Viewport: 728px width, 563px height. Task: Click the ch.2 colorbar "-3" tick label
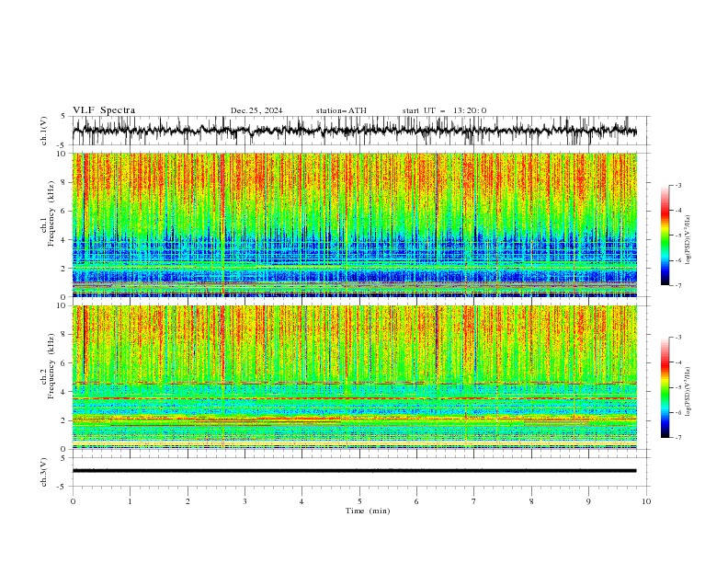(677, 338)
